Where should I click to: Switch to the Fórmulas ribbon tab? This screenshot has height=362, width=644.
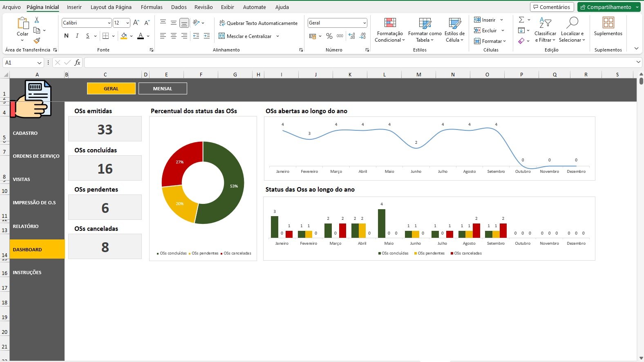pyautogui.click(x=152, y=7)
